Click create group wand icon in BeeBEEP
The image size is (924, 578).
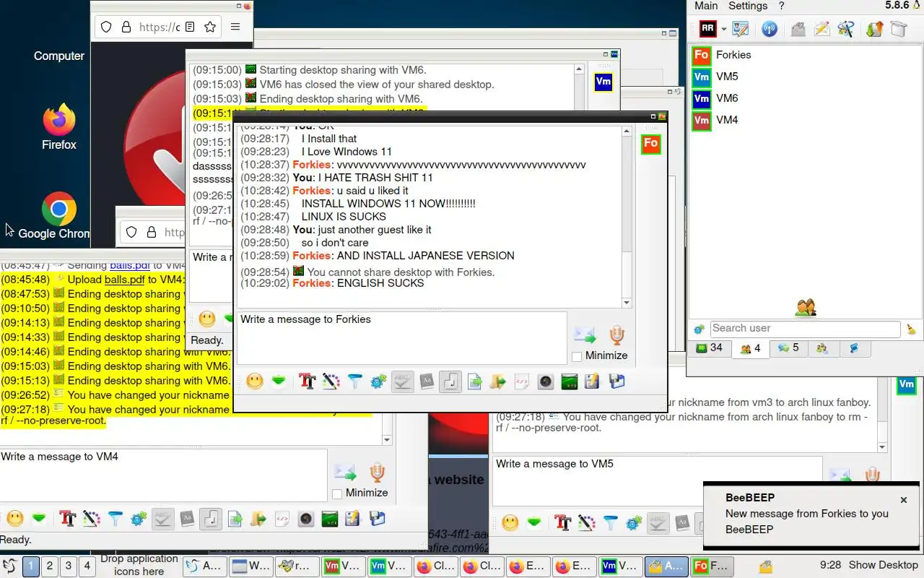click(846, 29)
